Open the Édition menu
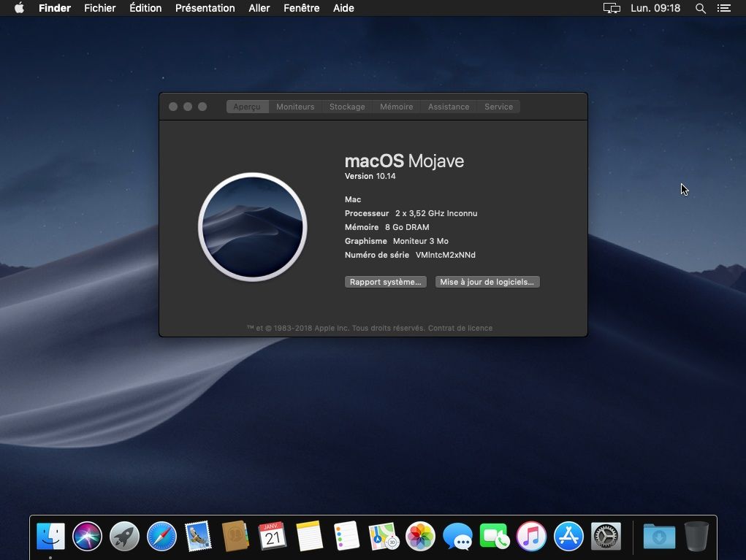The width and height of the screenshot is (746, 560). (145, 8)
